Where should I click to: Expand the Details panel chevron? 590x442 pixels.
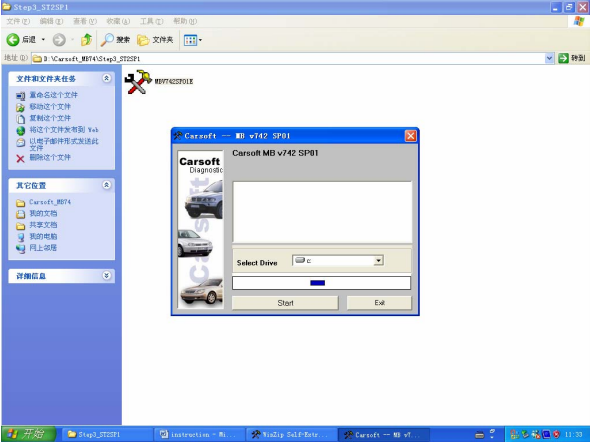tap(106, 275)
